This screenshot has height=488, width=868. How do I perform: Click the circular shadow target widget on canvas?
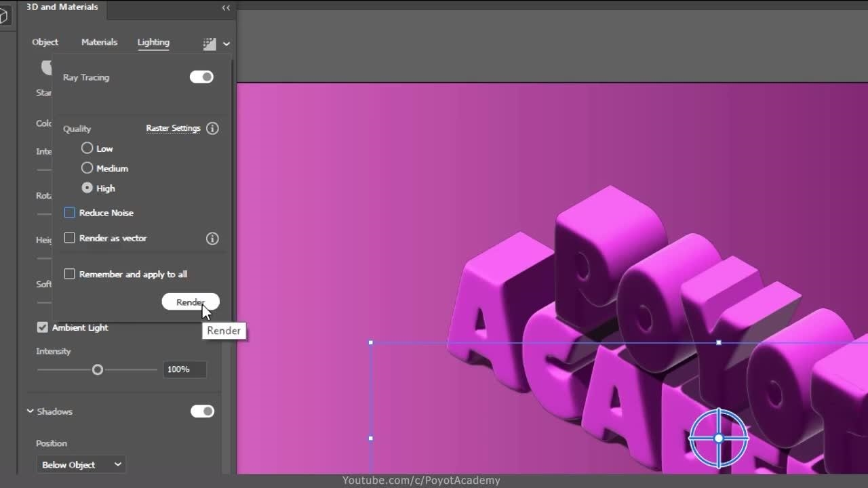(719, 438)
